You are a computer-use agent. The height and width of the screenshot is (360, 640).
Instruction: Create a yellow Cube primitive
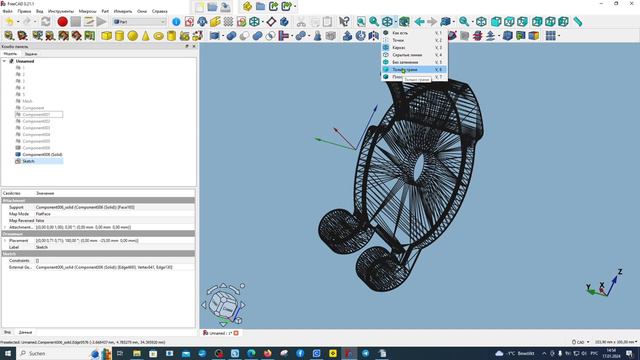pos(106,36)
